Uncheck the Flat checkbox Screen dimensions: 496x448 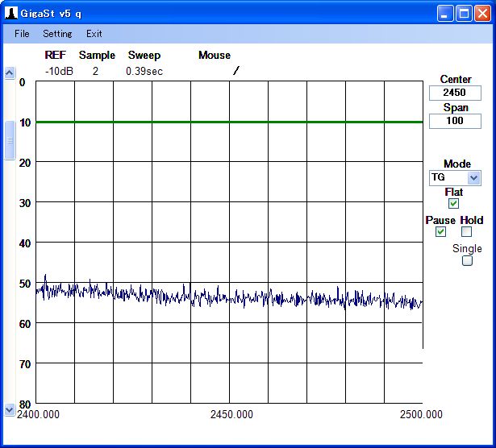454,204
